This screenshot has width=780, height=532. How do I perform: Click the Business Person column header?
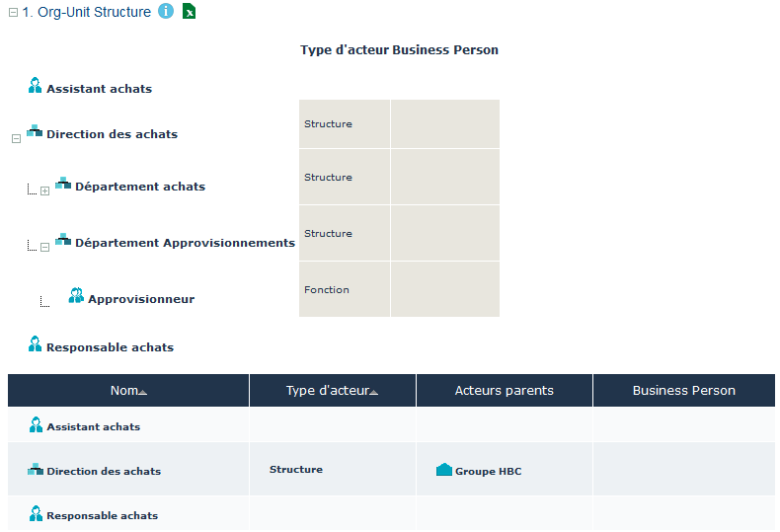[683, 391]
